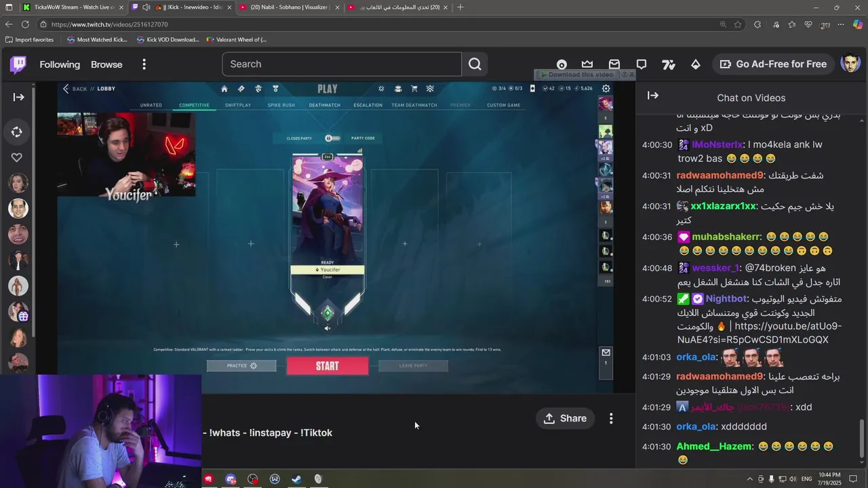Open the Prime loot crown icon
This screenshot has width=868, height=488.
click(x=587, y=64)
